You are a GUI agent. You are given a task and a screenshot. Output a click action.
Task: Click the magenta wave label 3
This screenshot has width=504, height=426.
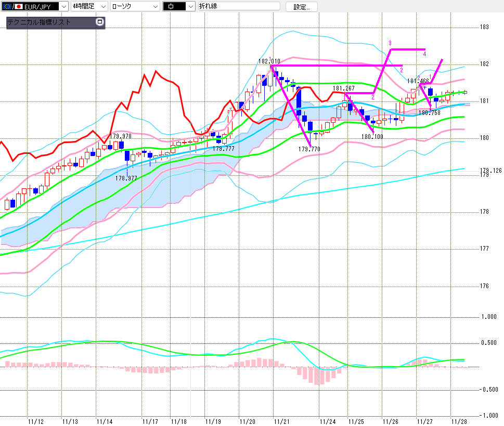(x=390, y=43)
